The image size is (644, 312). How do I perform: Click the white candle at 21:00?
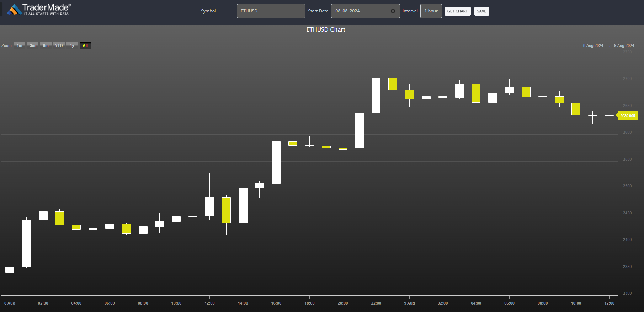tap(360, 130)
